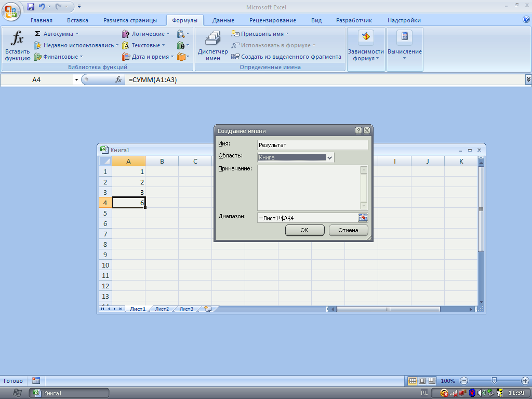532x399 pixels.
Task: Click the Help question mark icon
Action: tap(526, 20)
